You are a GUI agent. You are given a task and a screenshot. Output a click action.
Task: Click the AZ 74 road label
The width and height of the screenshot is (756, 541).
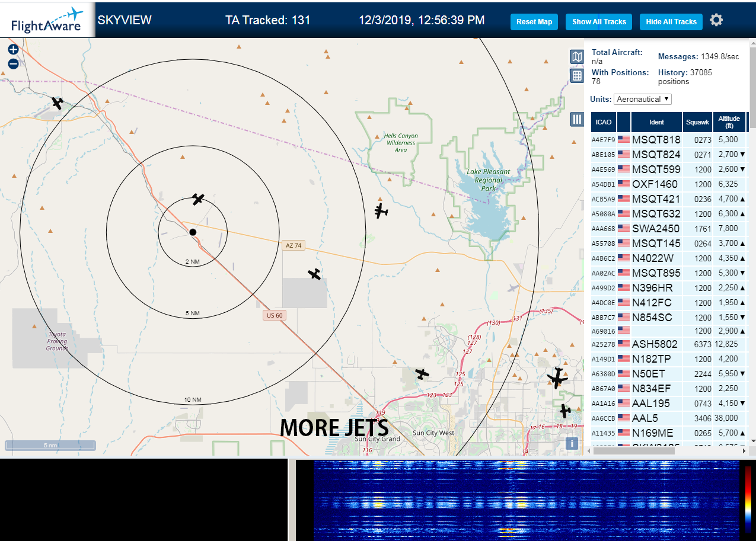coord(294,245)
